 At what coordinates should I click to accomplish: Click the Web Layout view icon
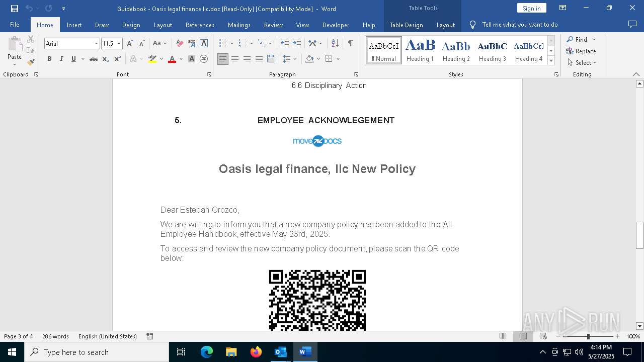[x=543, y=336]
